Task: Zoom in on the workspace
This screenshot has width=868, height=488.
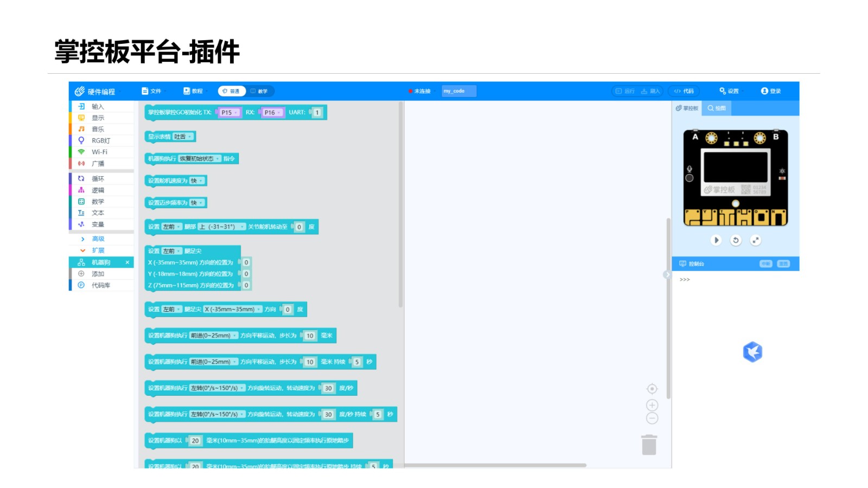Action: 652,405
